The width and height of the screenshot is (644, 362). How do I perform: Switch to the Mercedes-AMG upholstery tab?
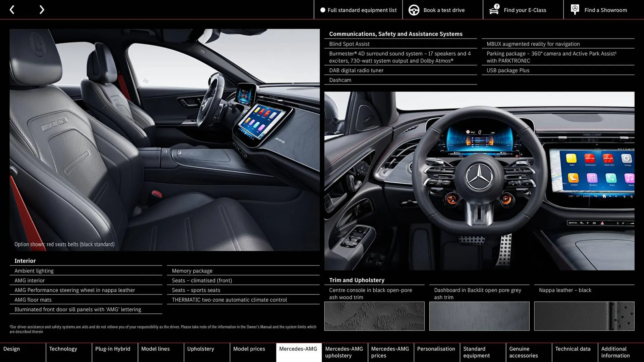tap(344, 352)
